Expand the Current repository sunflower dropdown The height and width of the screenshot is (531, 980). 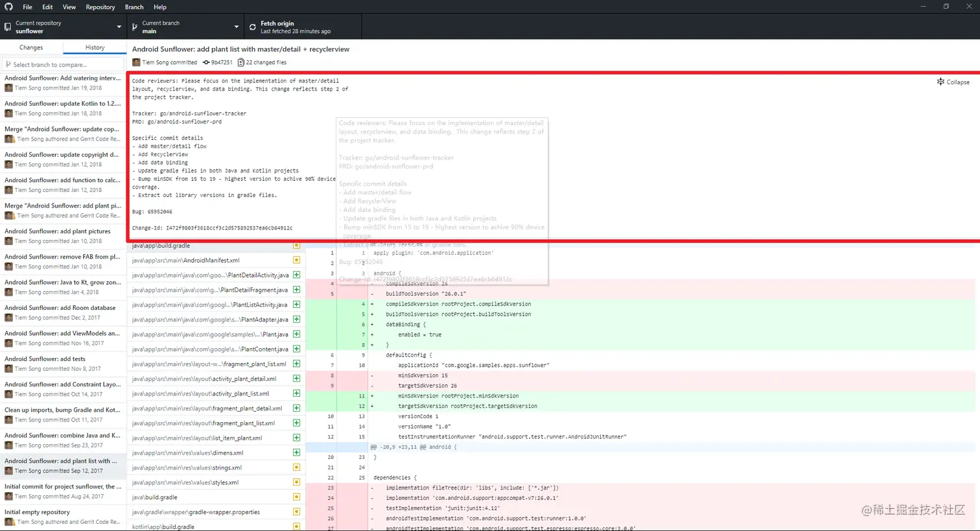click(x=63, y=27)
